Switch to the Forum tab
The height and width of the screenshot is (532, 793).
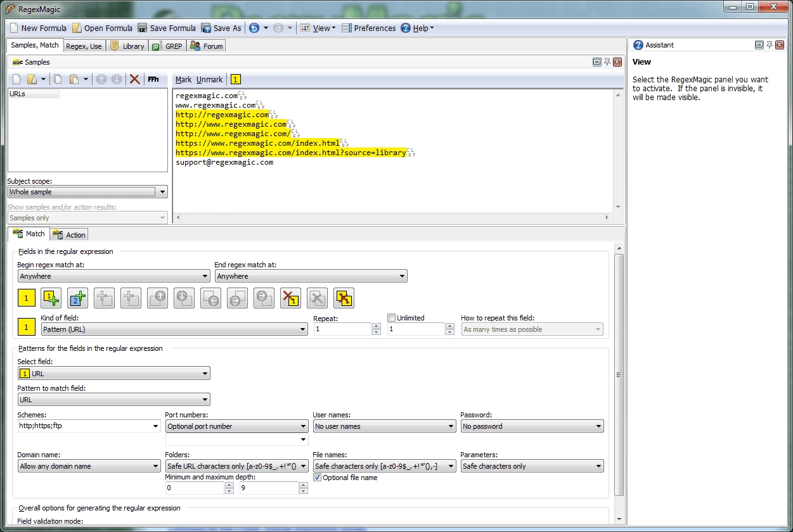(207, 46)
